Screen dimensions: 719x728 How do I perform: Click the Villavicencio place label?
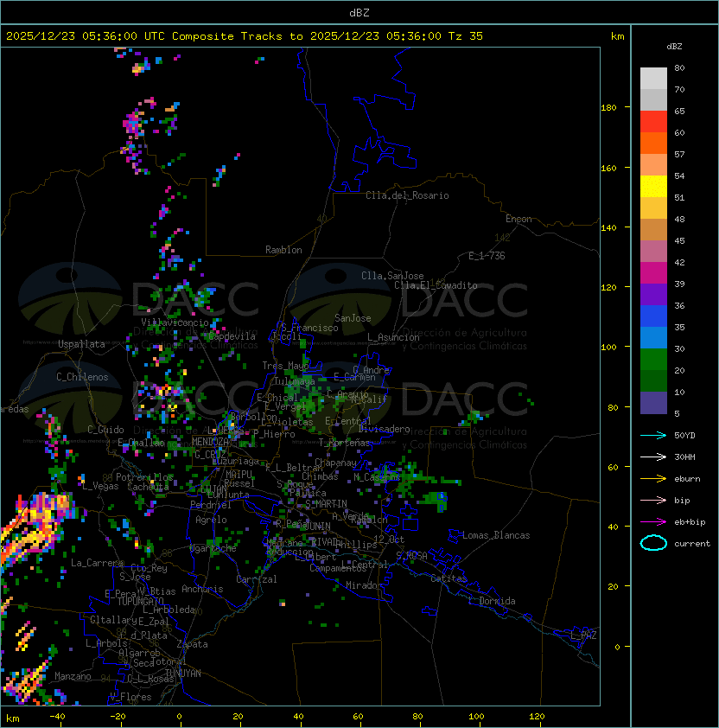click(175, 322)
